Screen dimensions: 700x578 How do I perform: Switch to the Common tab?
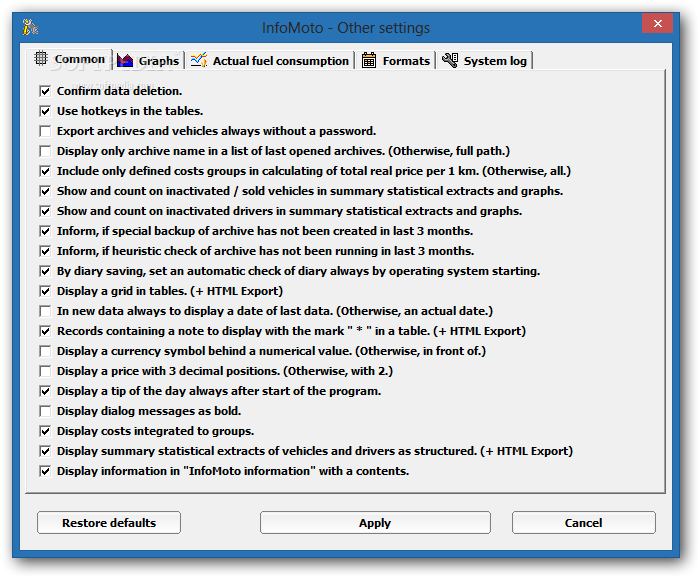[x=70, y=59]
